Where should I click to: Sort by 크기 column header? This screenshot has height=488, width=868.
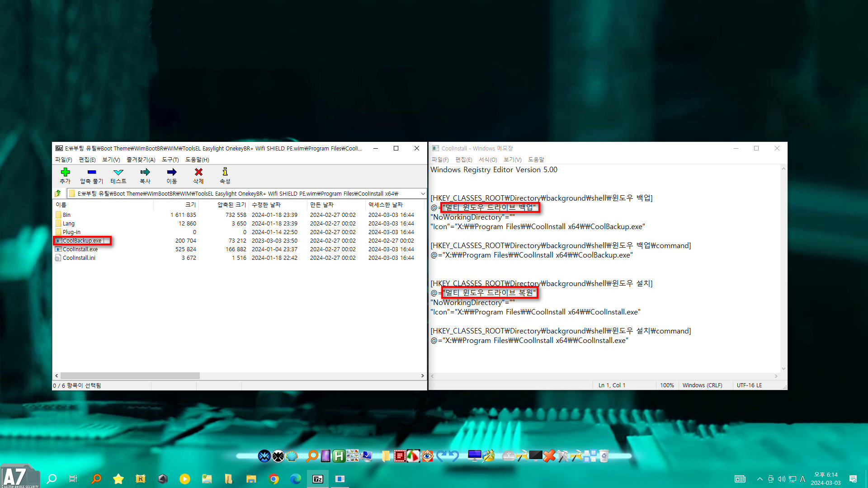coord(176,205)
